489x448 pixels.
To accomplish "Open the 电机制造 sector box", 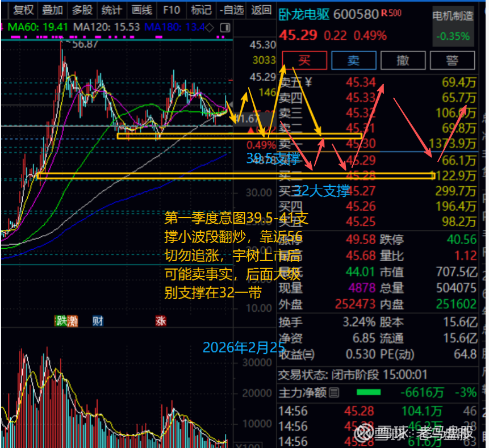I will (453, 27).
